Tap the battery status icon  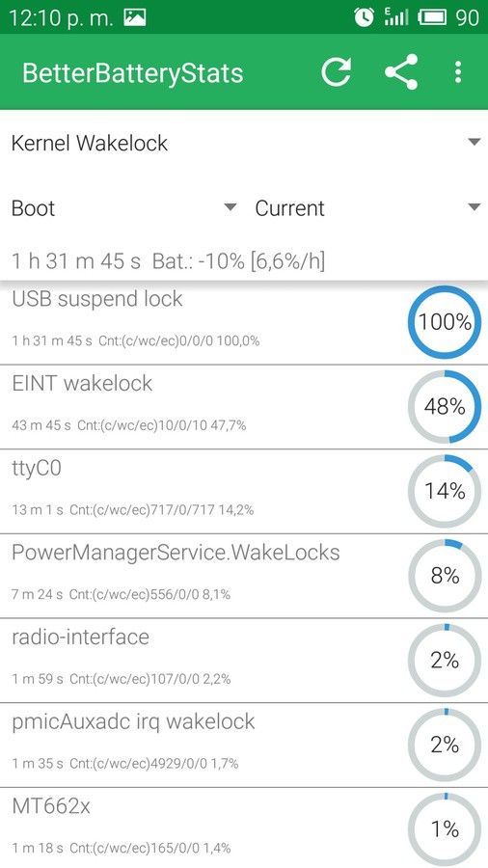(x=432, y=17)
